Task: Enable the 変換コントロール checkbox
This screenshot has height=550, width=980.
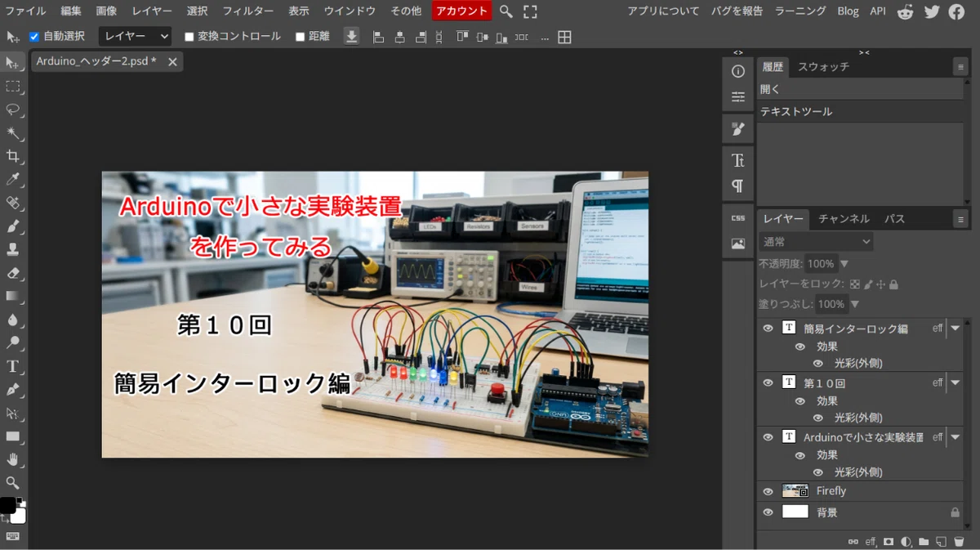Action: point(189,37)
